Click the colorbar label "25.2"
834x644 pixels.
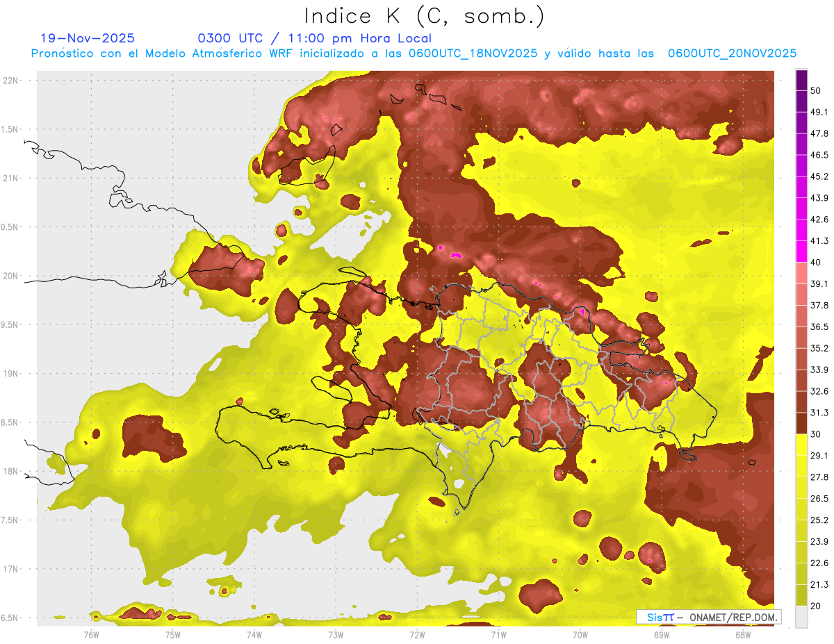tap(819, 520)
